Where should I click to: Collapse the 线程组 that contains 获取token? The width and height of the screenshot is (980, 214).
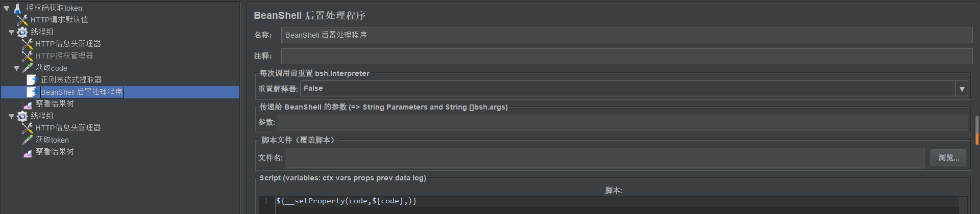point(12,116)
